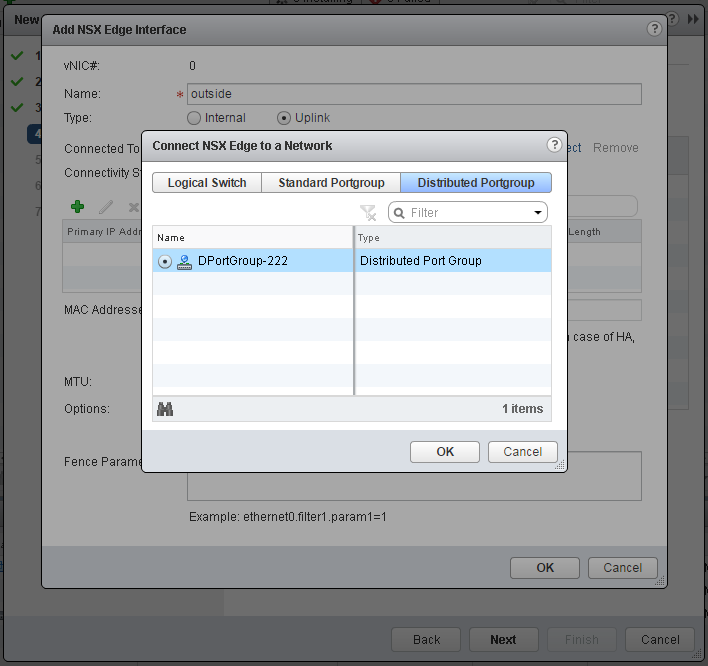The image size is (708, 666).
Task: Click OK in Add NSX Edge Interface
Action: pyautogui.click(x=545, y=568)
